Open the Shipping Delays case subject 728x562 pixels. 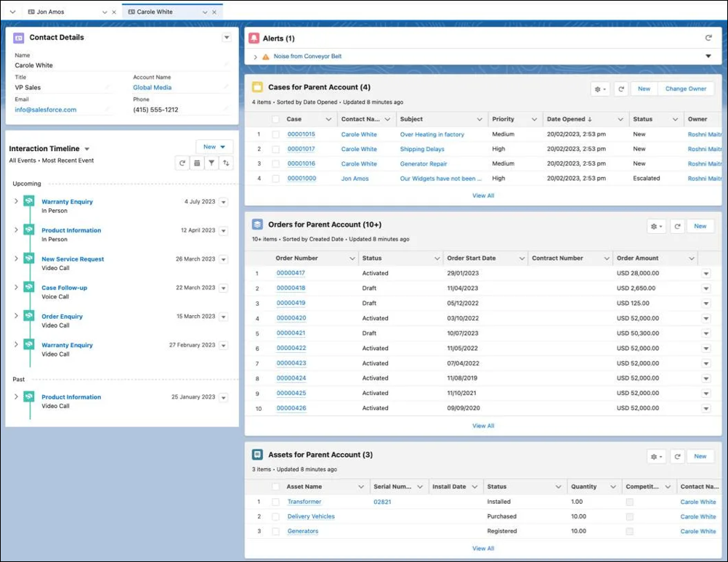[x=422, y=149]
